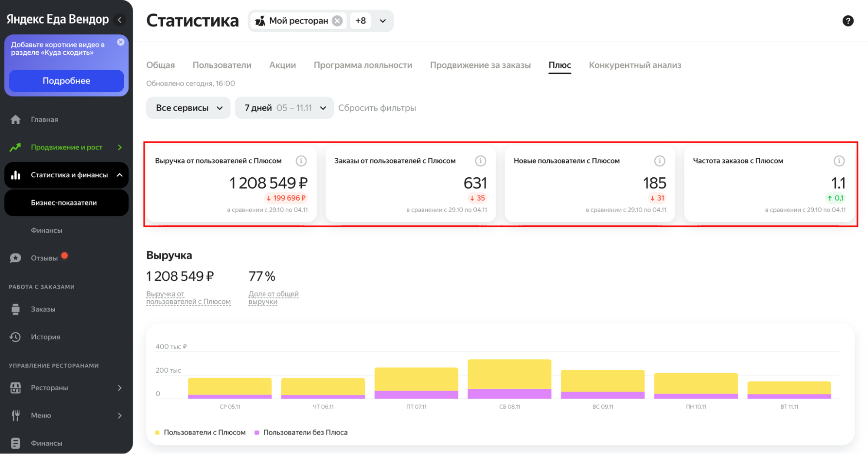
Task: Switch to the Акции tab
Action: [283, 65]
